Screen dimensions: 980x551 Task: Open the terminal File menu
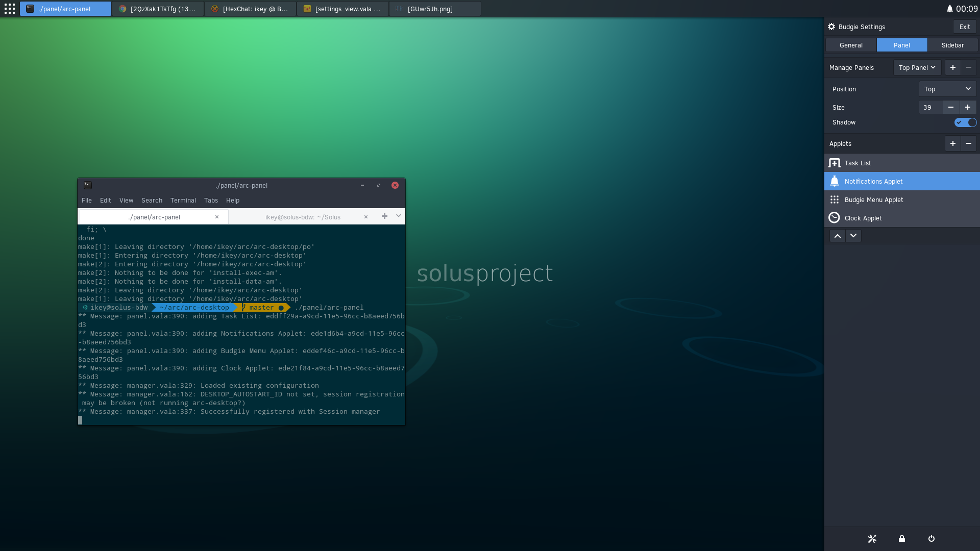pyautogui.click(x=87, y=201)
